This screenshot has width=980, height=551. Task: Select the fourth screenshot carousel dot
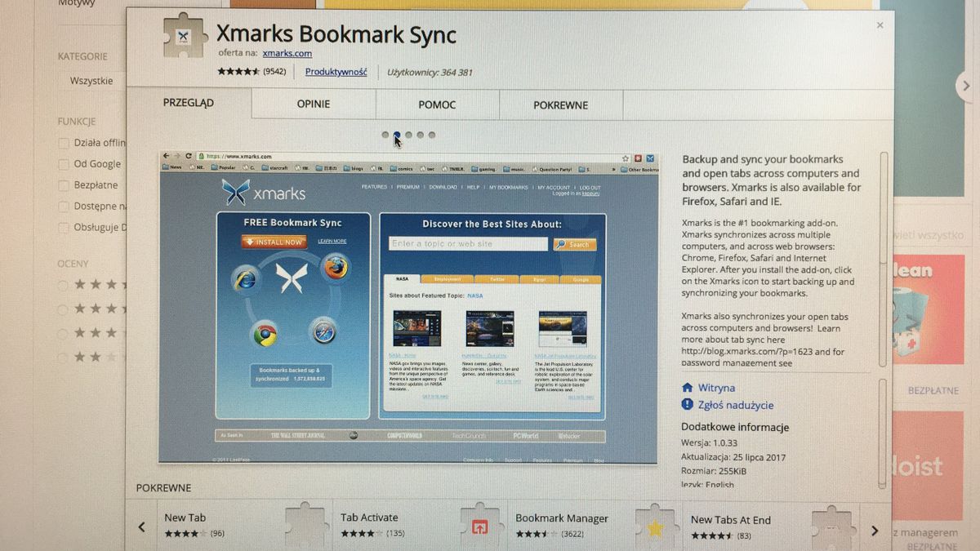(421, 135)
